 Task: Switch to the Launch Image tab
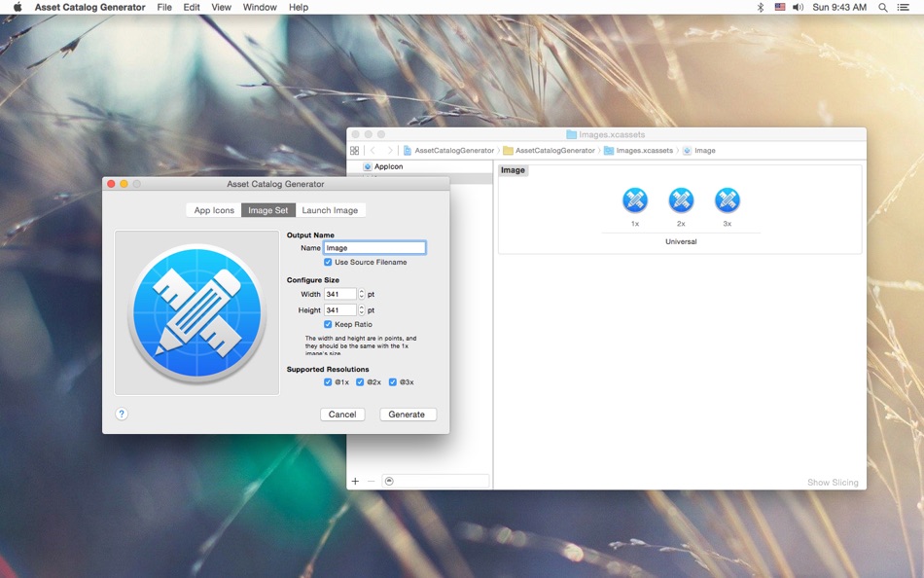click(x=330, y=210)
